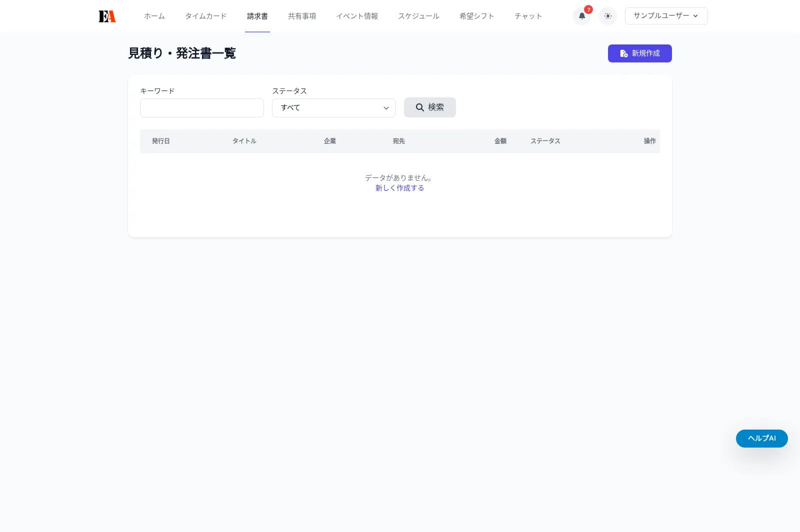Click the 新しく作成する link
Image resolution: width=800 pixels, height=532 pixels.
pos(399,188)
